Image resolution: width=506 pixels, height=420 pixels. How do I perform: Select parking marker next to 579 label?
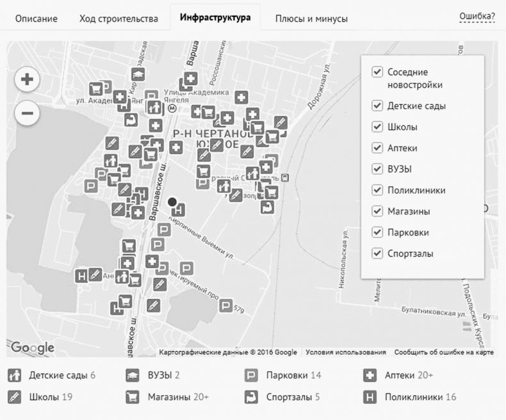coord(225,305)
